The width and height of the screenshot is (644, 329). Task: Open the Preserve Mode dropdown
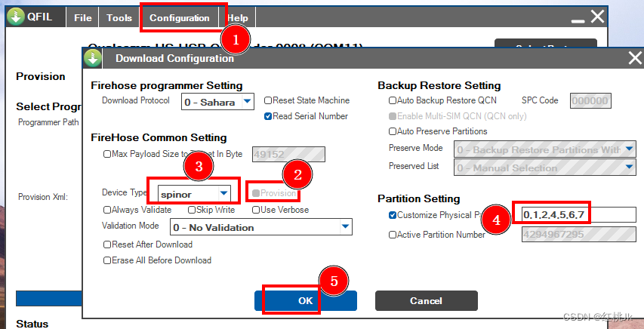pos(545,149)
